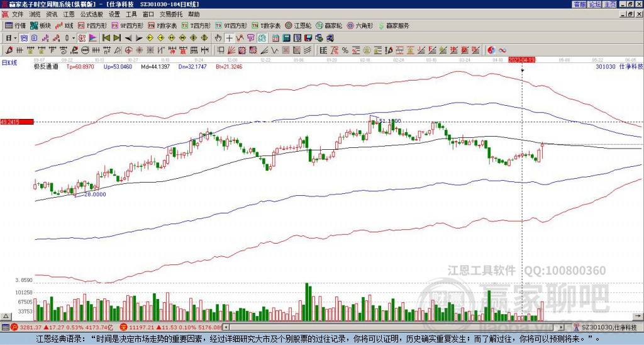Expand the candlestick style dropdown arrow
The height and width of the screenshot is (345, 644).
tap(74, 38)
